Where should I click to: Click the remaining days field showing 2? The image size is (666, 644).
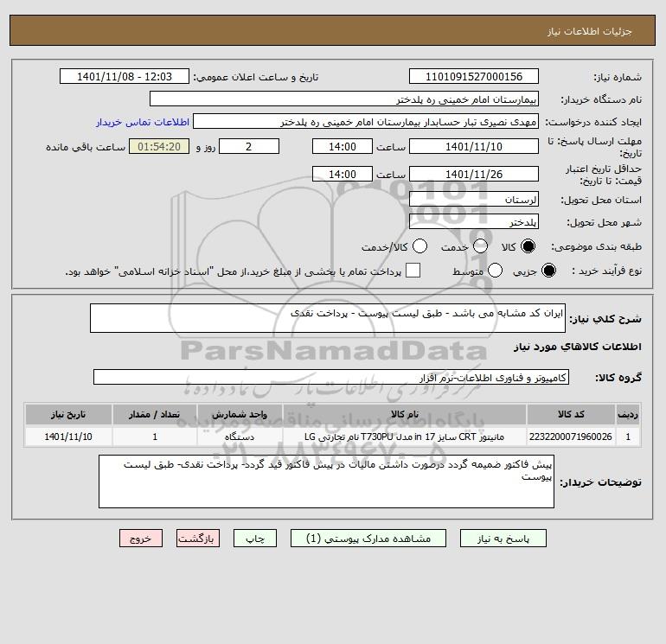tap(249, 147)
